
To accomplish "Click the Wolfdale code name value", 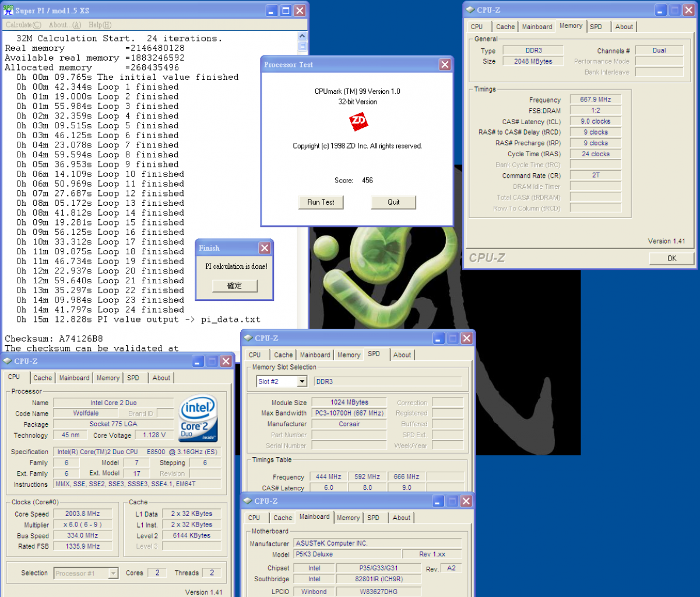I will point(85,413).
